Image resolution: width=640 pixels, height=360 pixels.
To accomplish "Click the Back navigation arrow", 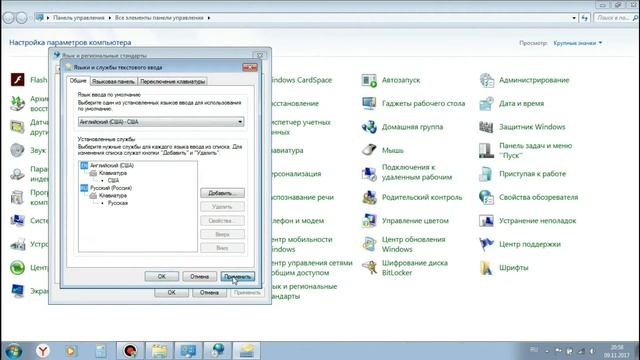I will click(8, 18).
